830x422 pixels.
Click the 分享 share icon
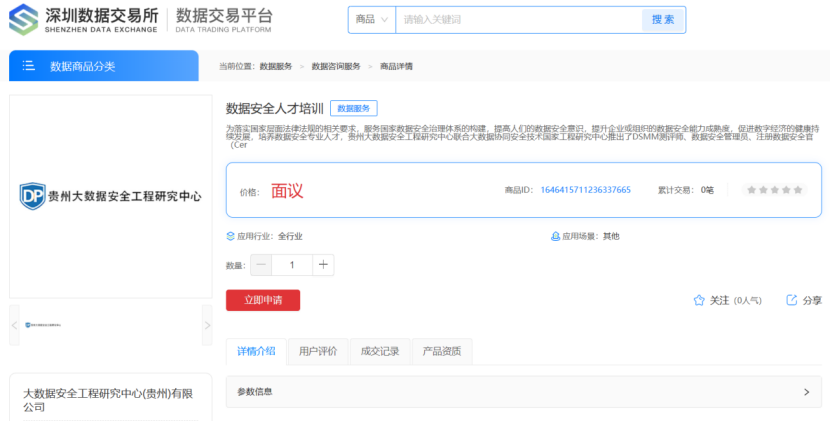click(x=791, y=300)
